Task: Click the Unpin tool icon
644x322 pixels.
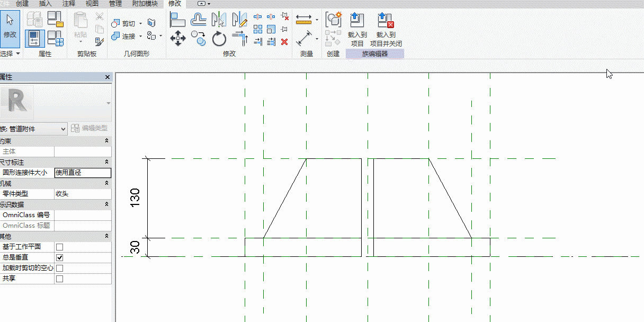Action: tap(284, 17)
